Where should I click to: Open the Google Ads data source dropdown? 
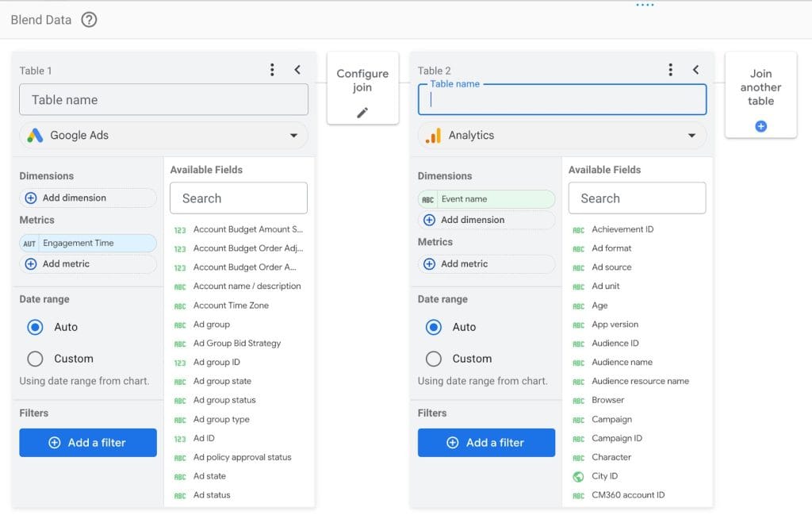click(x=163, y=136)
